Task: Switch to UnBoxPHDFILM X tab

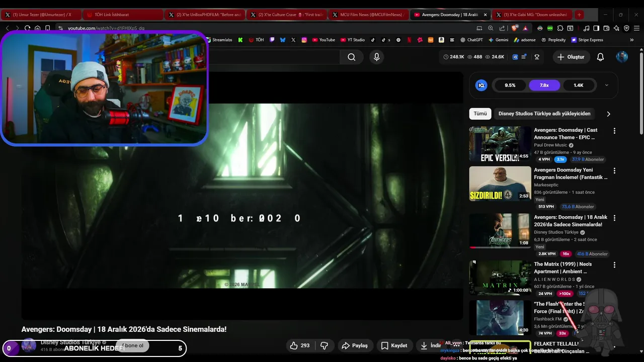Action: pyautogui.click(x=205, y=15)
